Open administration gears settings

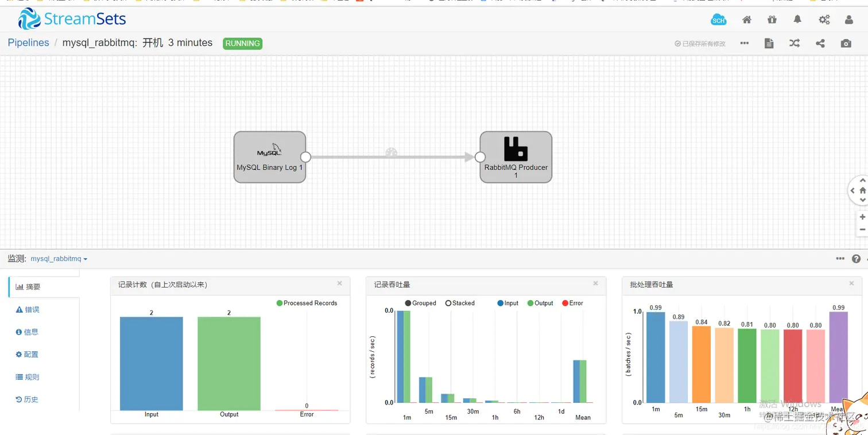(824, 20)
